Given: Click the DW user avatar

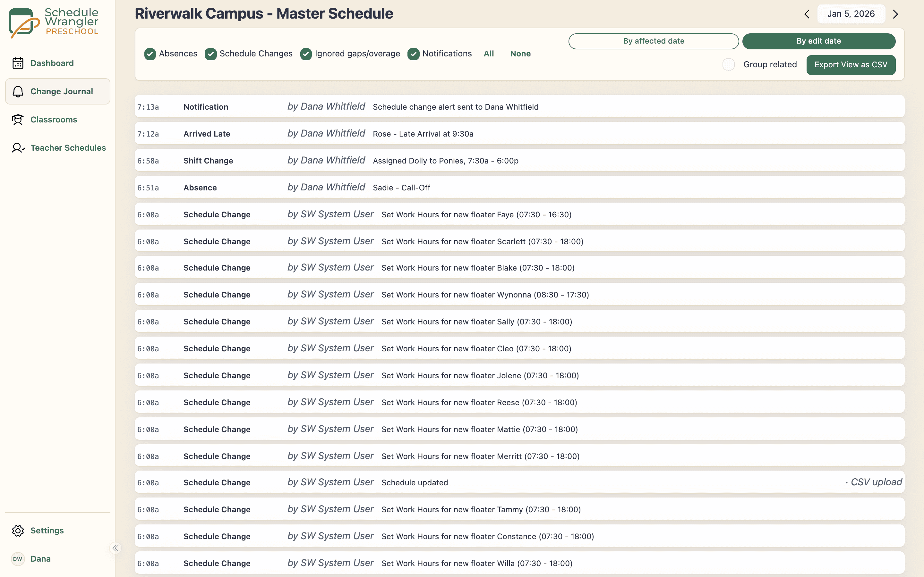Looking at the screenshot, I should click(x=18, y=559).
